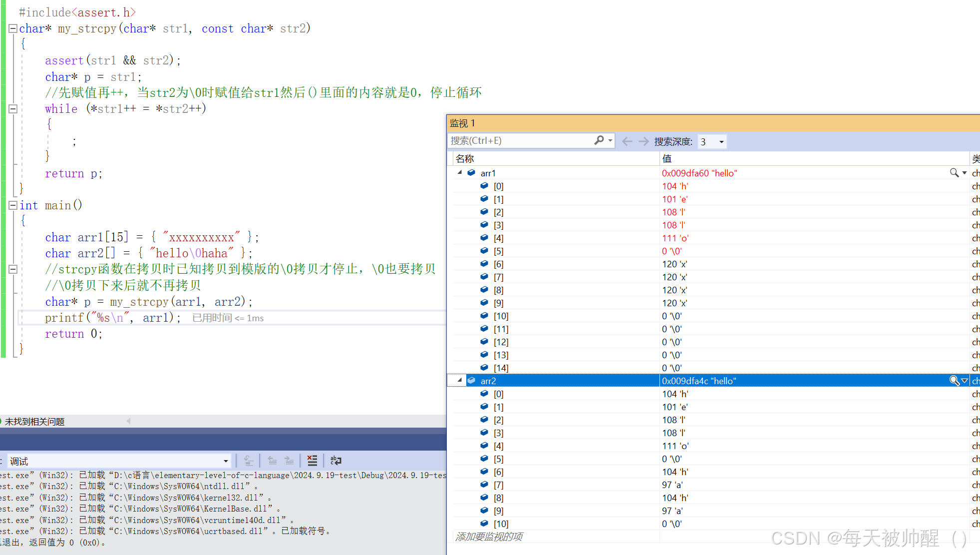
Task: Toggle word wrap in output panel
Action: pos(336,461)
